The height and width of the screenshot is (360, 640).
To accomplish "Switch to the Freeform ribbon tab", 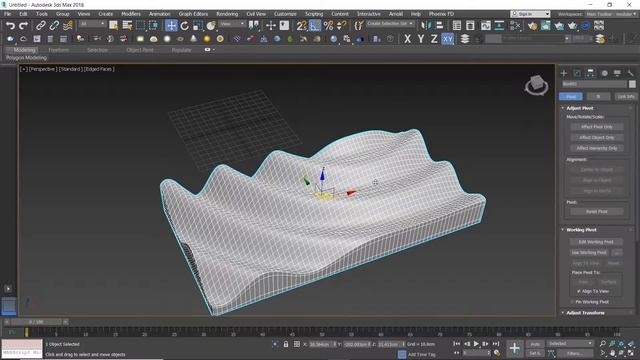I will (x=59, y=50).
